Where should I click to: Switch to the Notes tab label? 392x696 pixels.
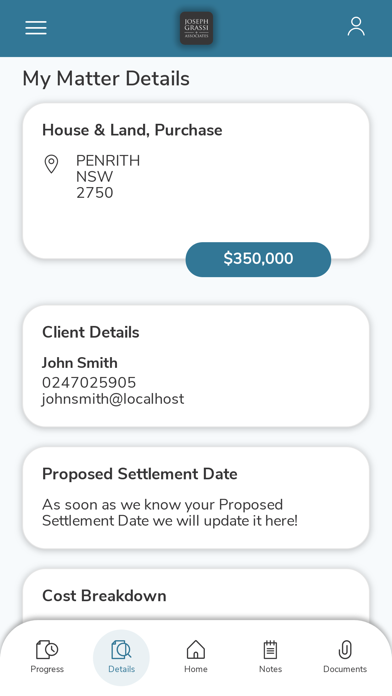tap(270, 669)
